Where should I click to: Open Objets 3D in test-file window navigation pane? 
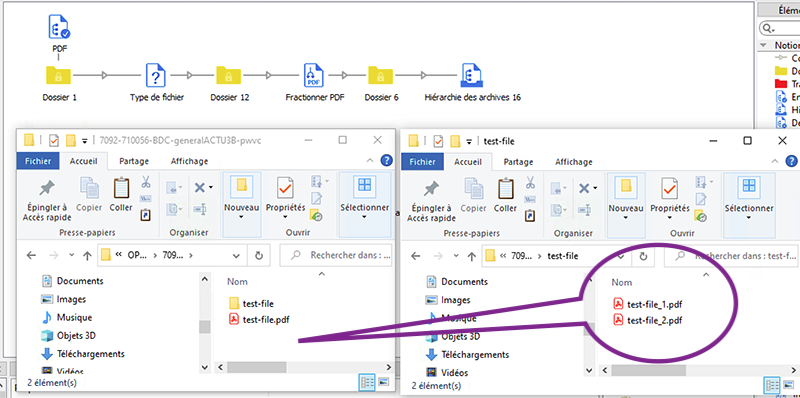point(453,336)
